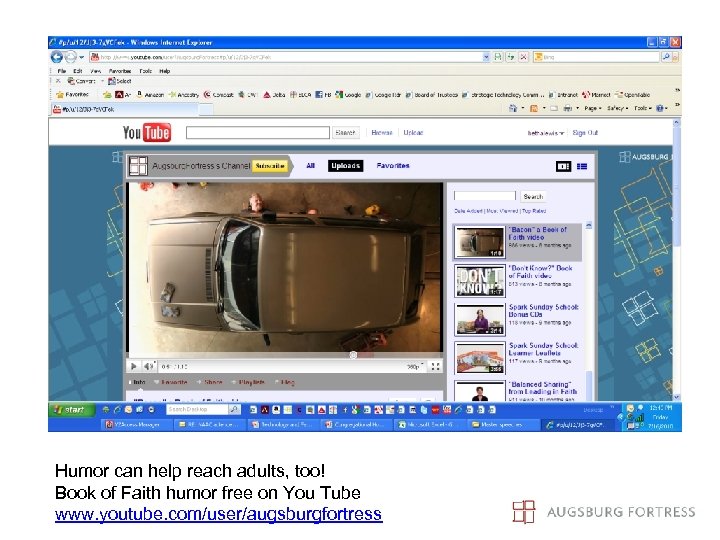Click the Print icon in command bar
Screen dimensions: 720x540
[x=568, y=108]
